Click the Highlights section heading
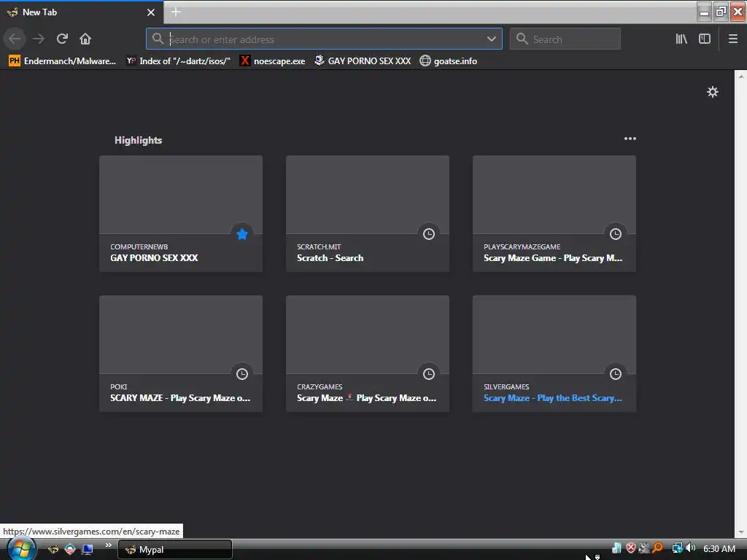Viewport: 747px width, 560px height. (138, 140)
